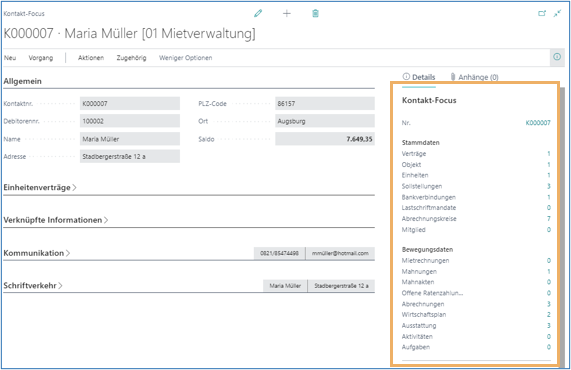Click email mmüller@hotmail.com in Kommunikation
This screenshot has width=571, height=370.
tap(340, 253)
